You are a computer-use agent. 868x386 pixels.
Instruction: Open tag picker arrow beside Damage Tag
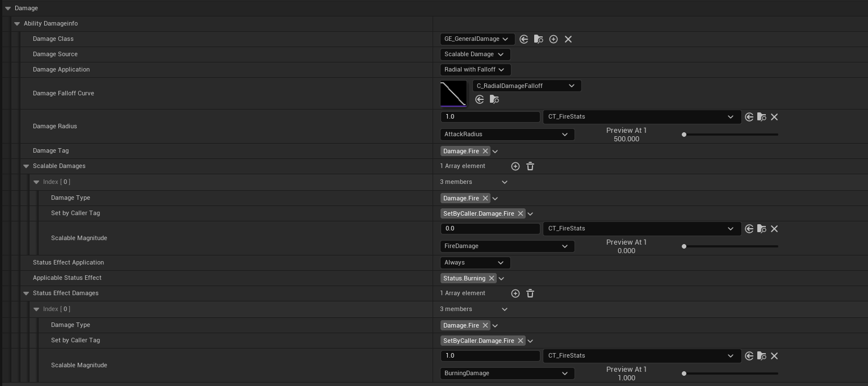coord(495,152)
